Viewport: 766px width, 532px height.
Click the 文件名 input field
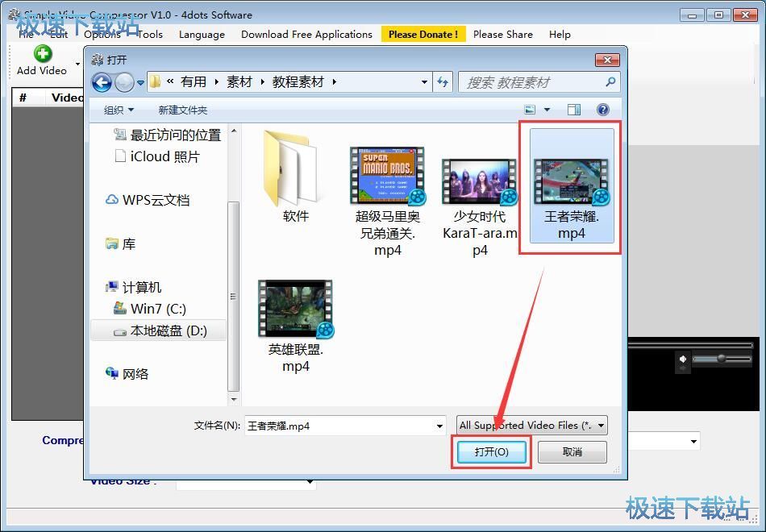coord(340,426)
